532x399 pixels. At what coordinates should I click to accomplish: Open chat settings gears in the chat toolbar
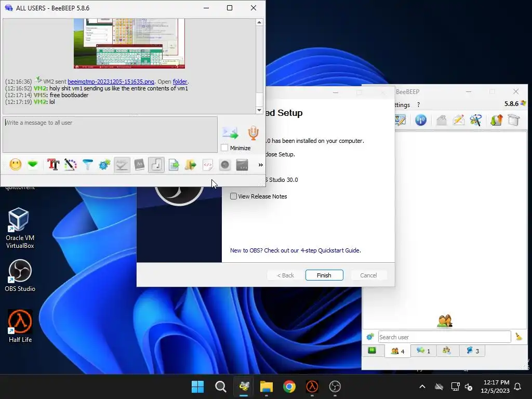coord(104,165)
